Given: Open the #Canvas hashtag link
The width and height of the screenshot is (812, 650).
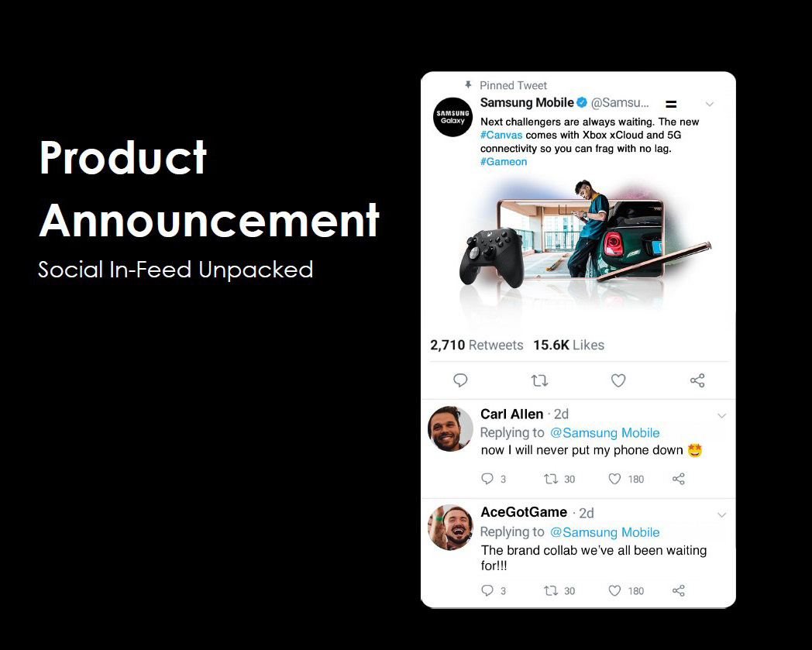Looking at the screenshot, I should point(501,135).
